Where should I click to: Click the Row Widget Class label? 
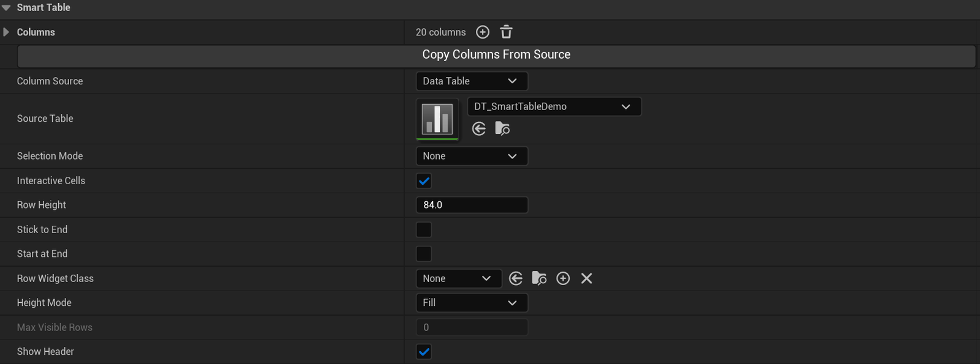[x=55, y=278]
